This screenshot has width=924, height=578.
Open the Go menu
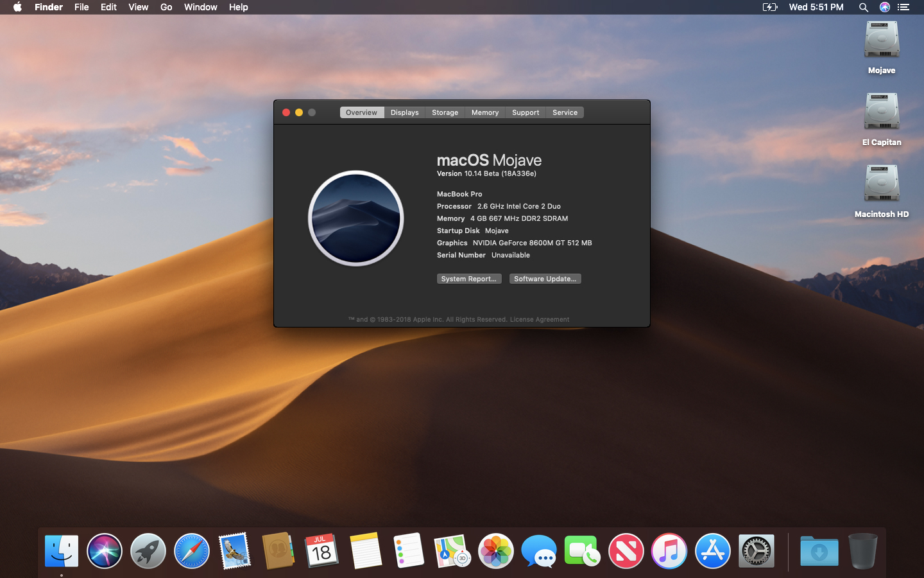166,7
